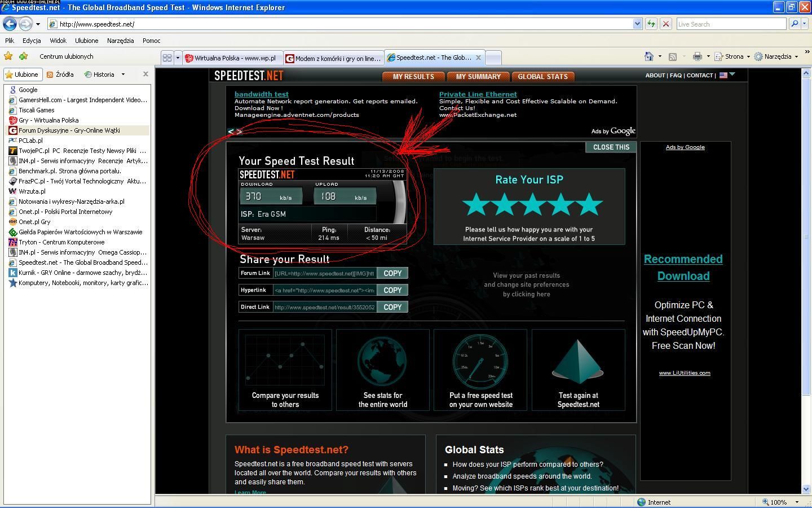812x508 pixels.
Task: Open the Edycja menu
Action: (32, 41)
